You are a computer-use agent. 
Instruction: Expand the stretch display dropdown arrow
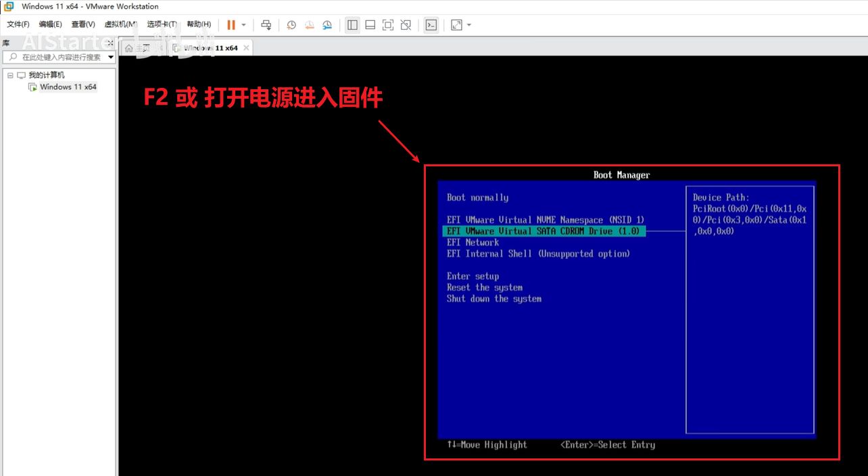pyautogui.click(x=469, y=25)
